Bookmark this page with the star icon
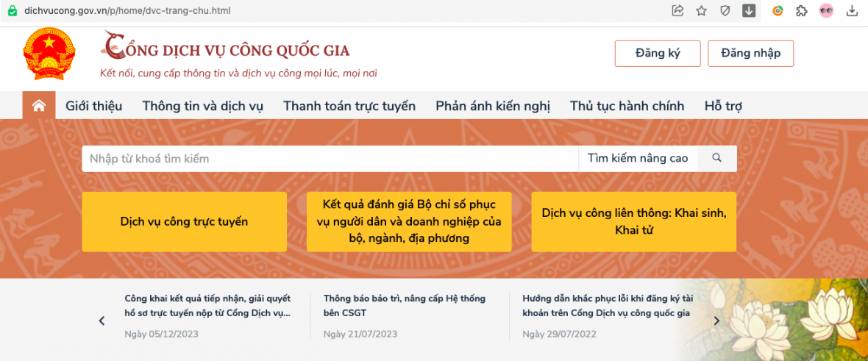This screenshot has height=361, width=868. 701,11
